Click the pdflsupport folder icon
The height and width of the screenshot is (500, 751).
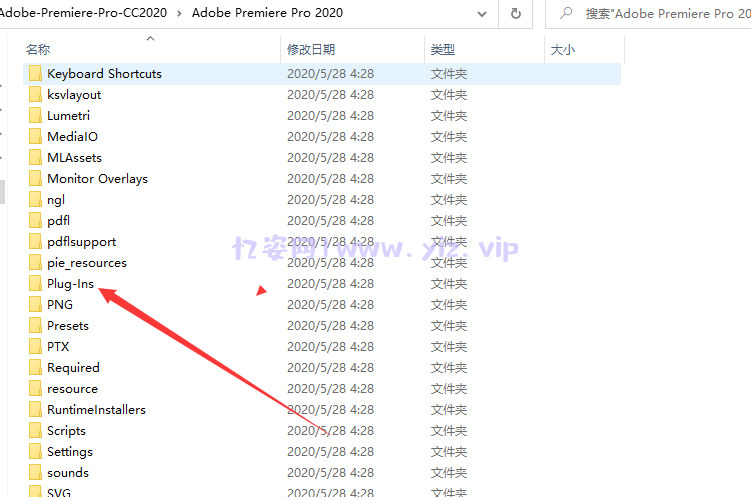(35, 242)
